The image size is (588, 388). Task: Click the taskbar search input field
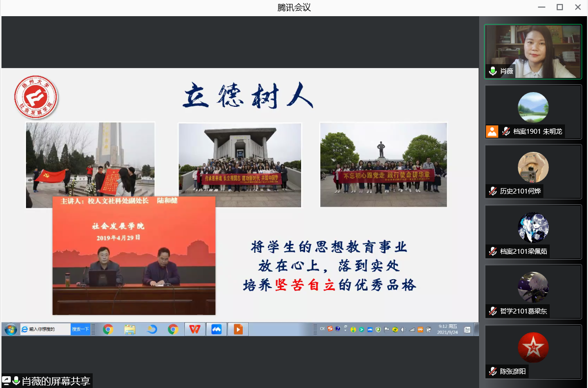(48, 329)
